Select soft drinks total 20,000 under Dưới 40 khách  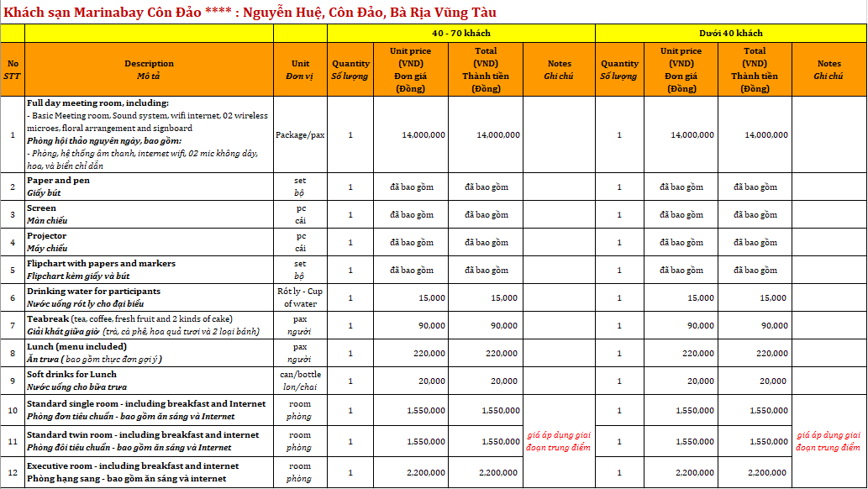pyautogui.click(x=755, y=381)
